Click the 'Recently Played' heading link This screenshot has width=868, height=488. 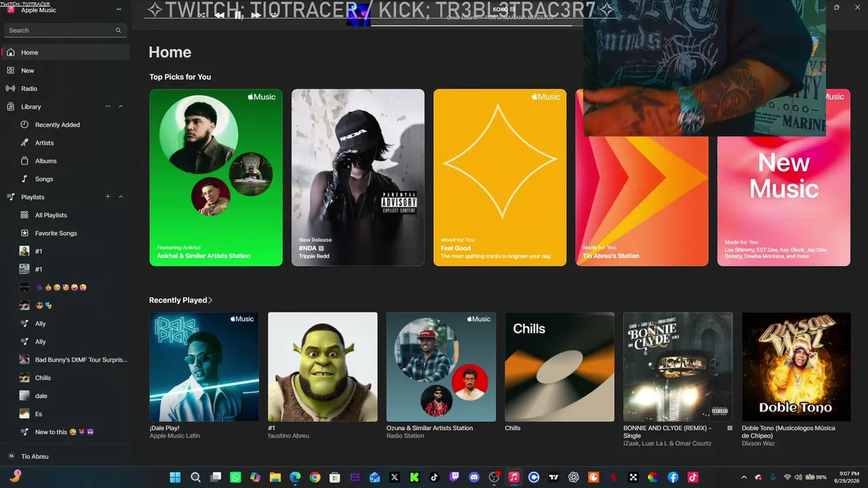[178, 300]
